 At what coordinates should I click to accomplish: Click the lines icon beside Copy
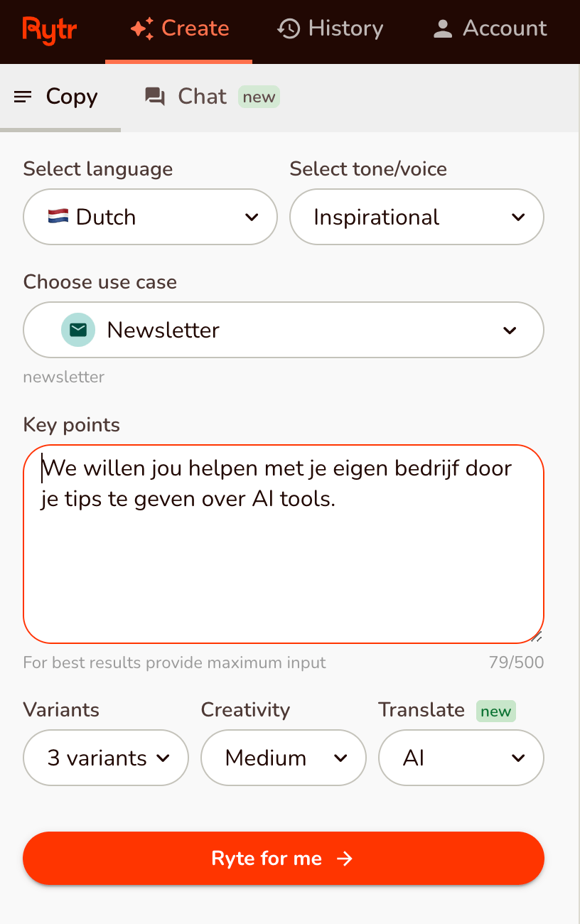click(x=22, y=97)
